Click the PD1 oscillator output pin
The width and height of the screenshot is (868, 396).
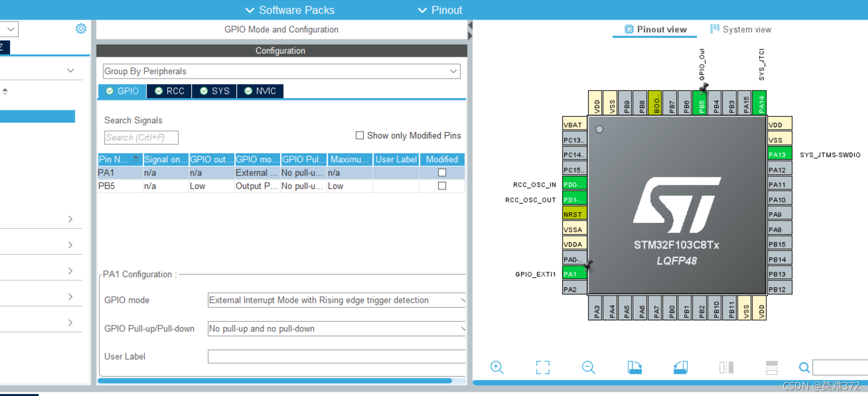[574, 199]
